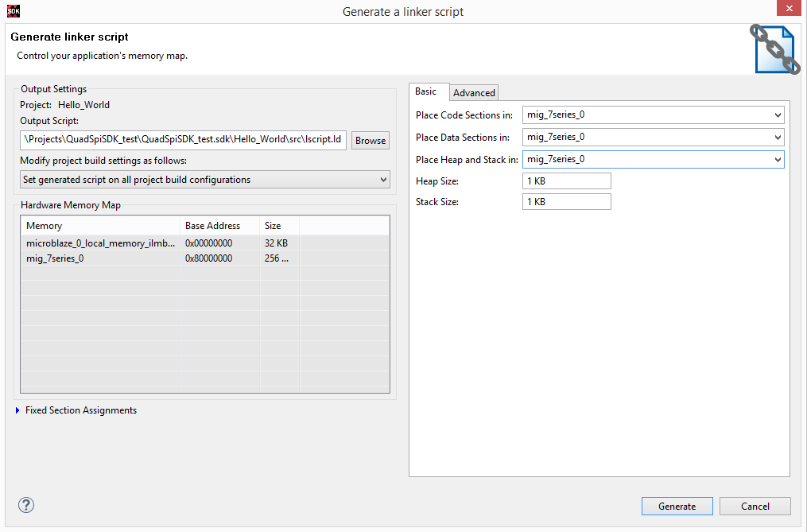Click the Heap Size field
This screenshot has width=807, height=532.
point(567,181)
